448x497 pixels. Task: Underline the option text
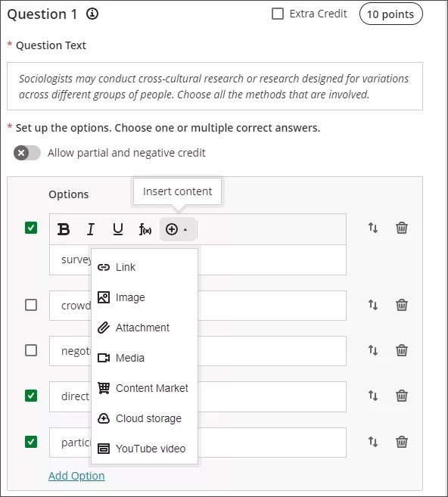[x=118, y=229]
